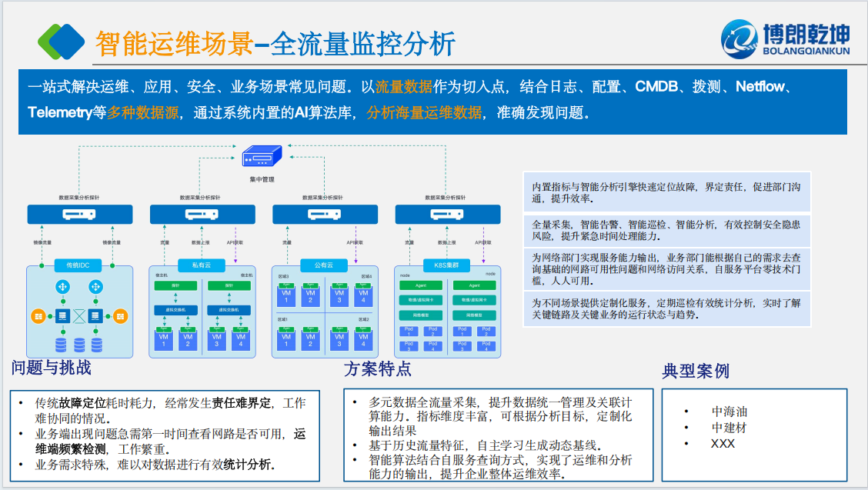The width and height of the screenshot is (868, 490).
Task: Click the 集中管理 central management device icon
Action: (262, 157)
